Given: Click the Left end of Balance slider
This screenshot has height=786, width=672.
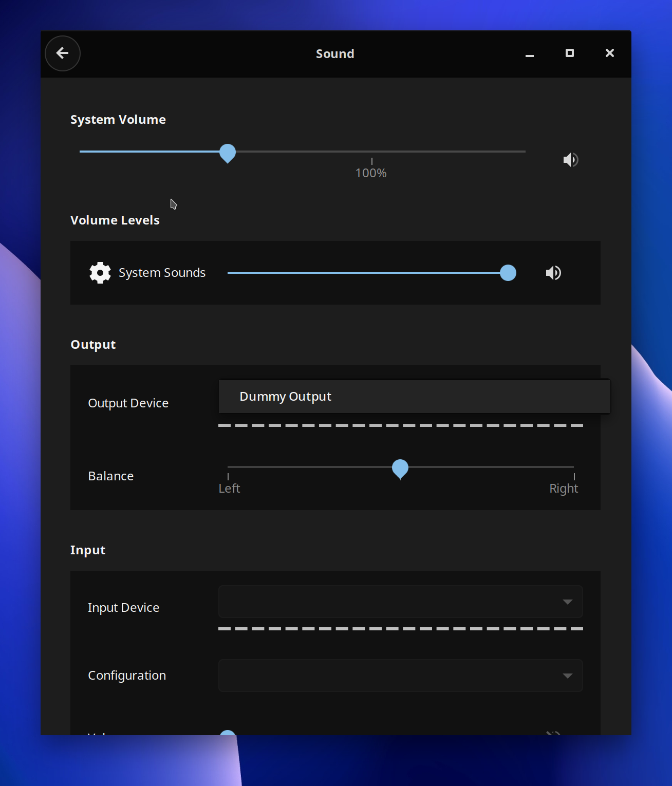Looking at the screenshot, I should (x=228, y=467).
